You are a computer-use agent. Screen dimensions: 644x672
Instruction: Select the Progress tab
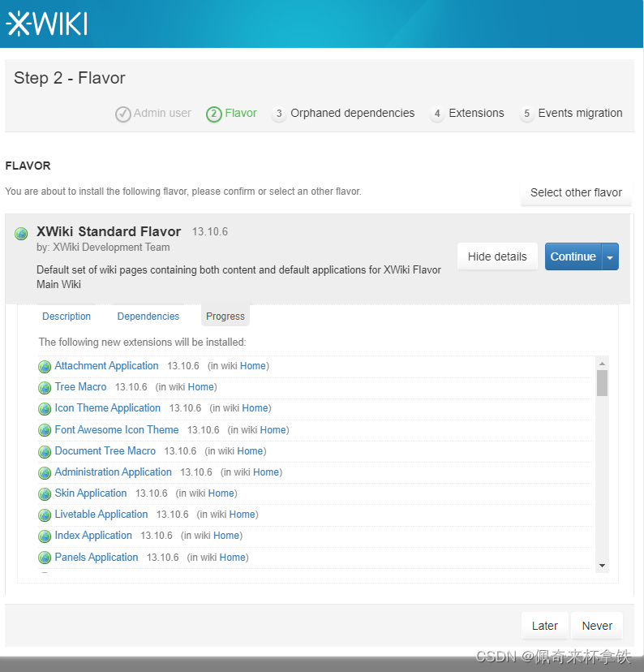click(225, 317)
